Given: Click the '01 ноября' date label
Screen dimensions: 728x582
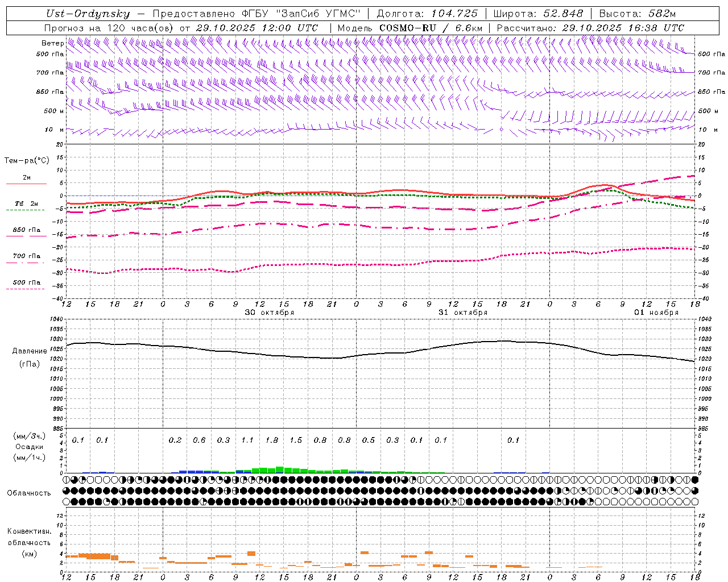Looking at the screenshot, I should click(x=656, y=313).
